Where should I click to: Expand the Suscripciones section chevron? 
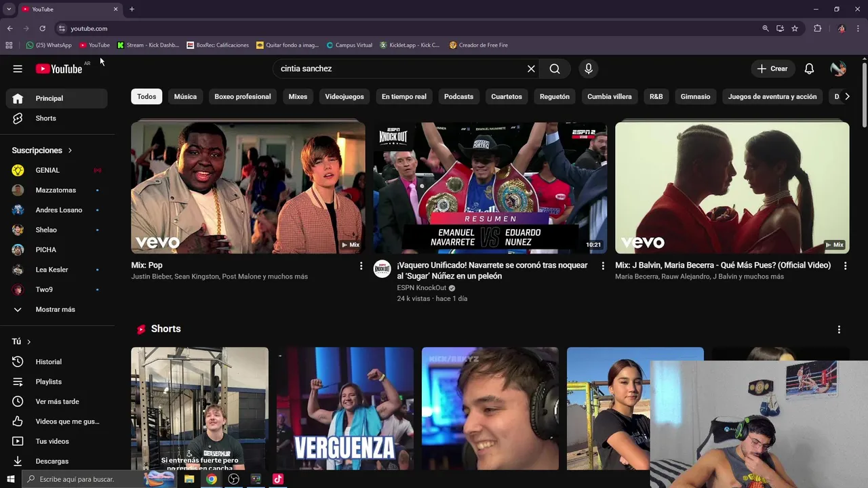[70, 150]
